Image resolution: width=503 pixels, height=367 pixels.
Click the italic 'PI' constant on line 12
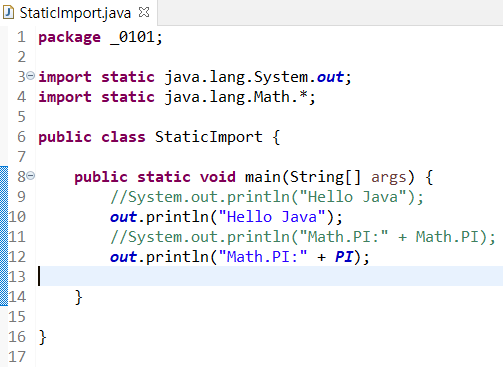(344, 257)
